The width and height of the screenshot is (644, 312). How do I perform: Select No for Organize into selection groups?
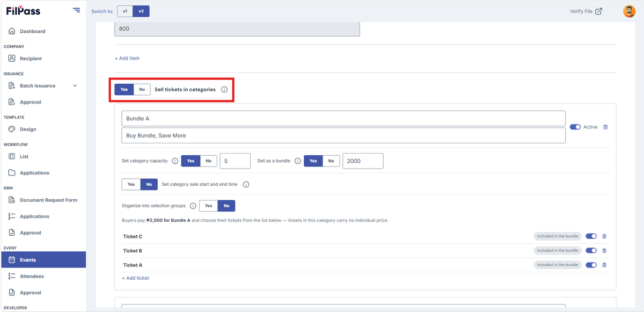[226, 206]
